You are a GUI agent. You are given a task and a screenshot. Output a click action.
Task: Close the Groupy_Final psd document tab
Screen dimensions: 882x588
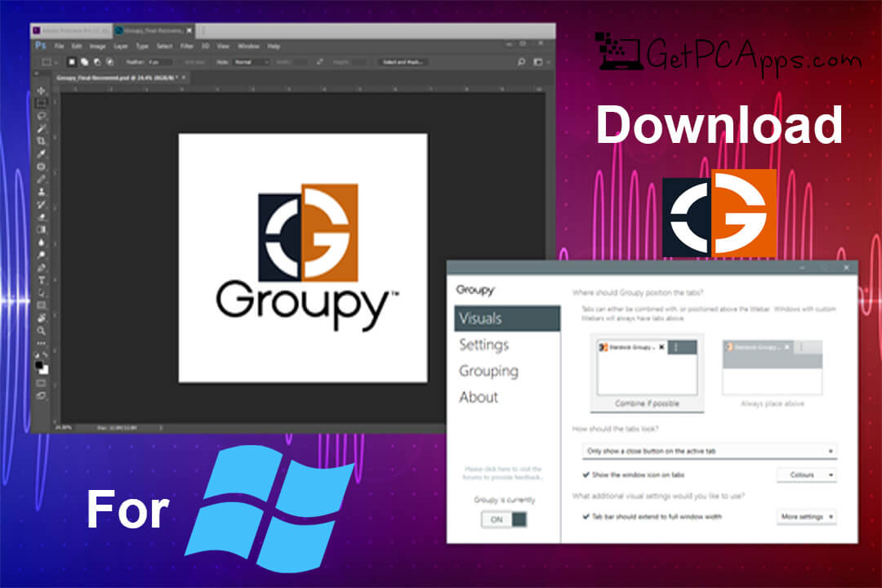click(184, 78)
